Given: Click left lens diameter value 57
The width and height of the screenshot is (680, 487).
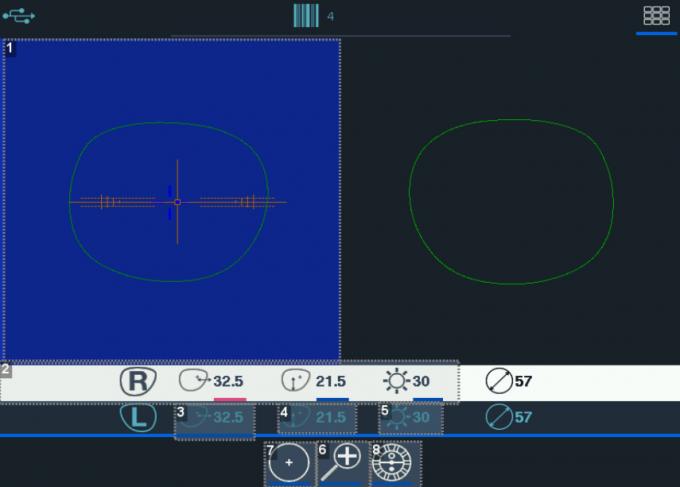Looking at the screenshot, I should tap(523, 417).
